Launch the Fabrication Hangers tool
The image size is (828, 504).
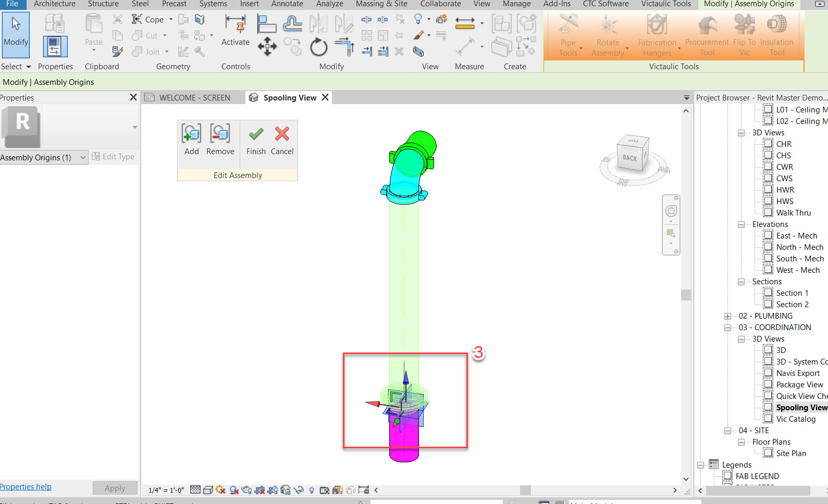pyautogui.click(x=657, y=35)
